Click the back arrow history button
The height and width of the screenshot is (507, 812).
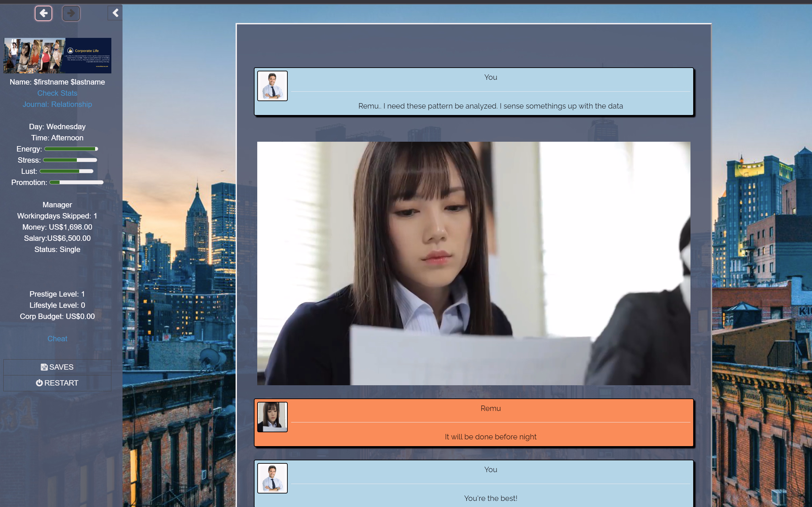43,14
